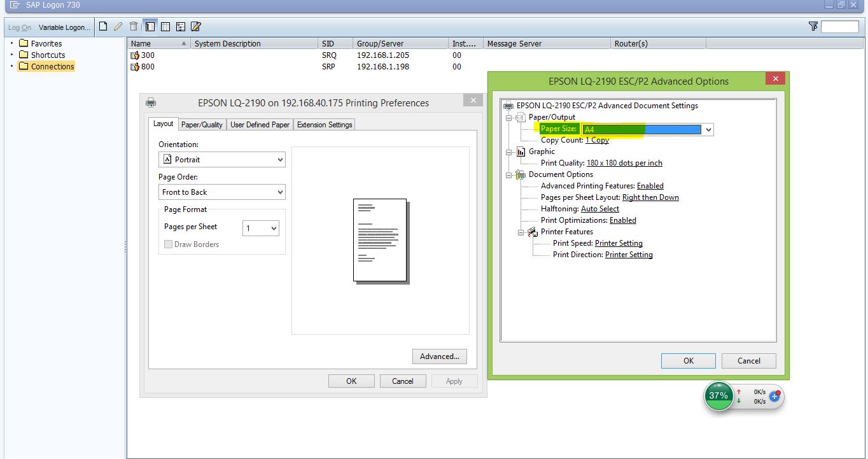Click the Advanced Document Settings root printer icon
Screen dimensions: 868x459
508,106
